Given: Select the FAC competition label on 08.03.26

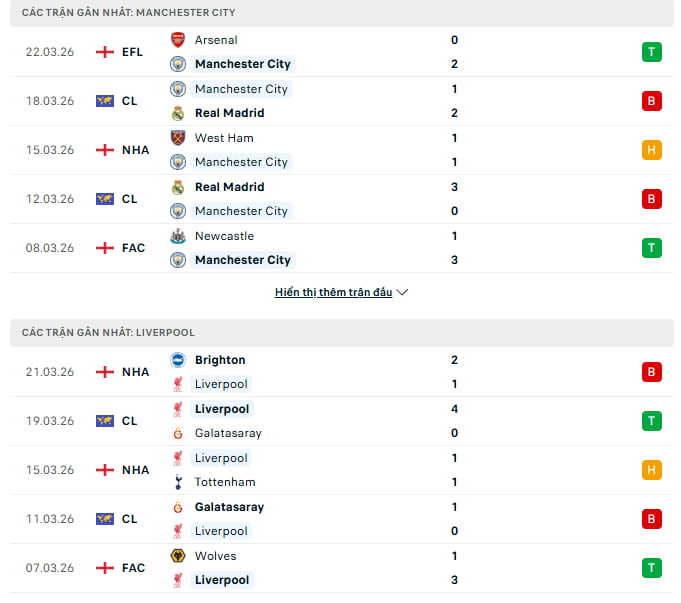Looking at the screenshot, I should [133, 248].
